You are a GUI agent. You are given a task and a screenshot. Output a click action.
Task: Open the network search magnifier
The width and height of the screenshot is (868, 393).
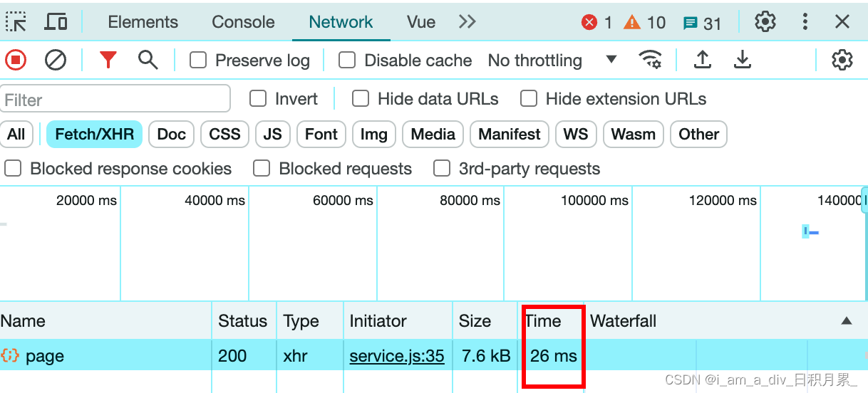coord(148,60)
